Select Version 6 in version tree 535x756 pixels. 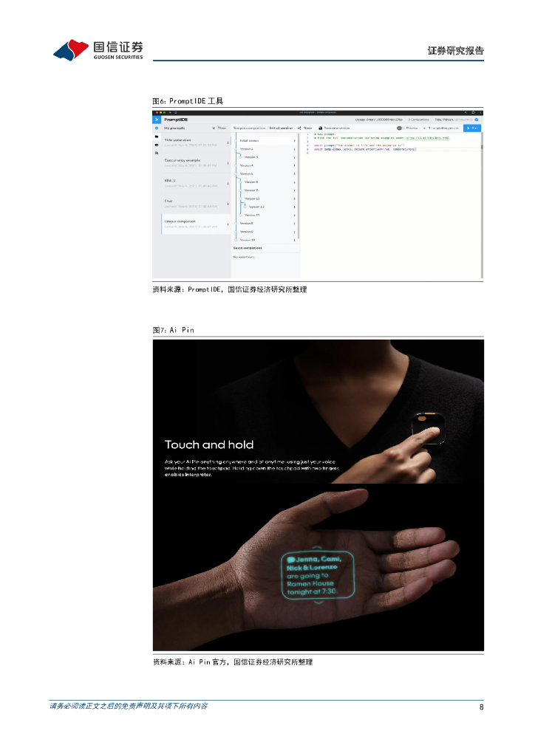[251, 182]
